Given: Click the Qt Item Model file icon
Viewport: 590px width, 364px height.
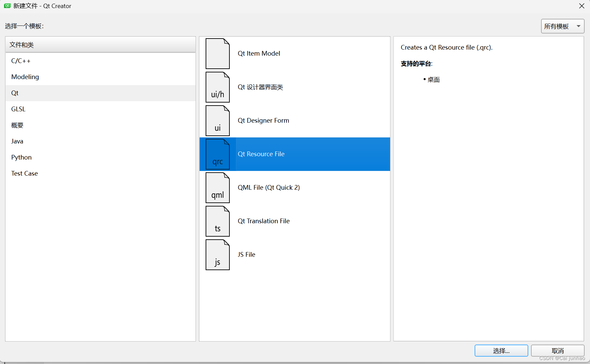Looking at the screenshot, I should [218, 54].
